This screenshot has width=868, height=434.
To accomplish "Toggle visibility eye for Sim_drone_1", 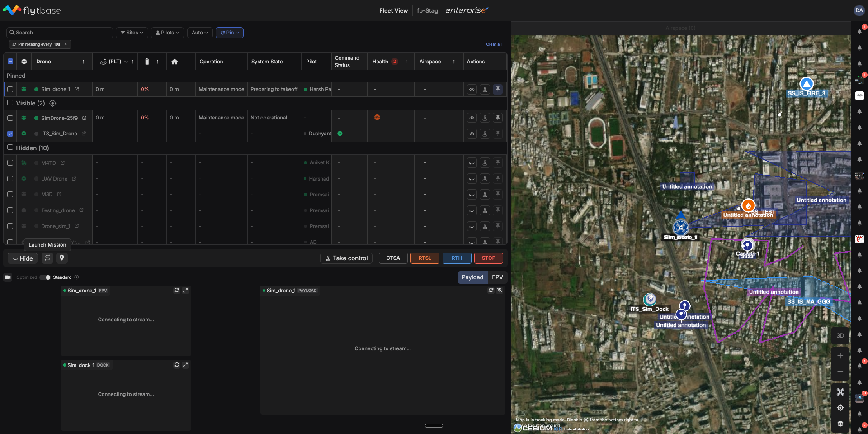I will [x=472, y=89].
